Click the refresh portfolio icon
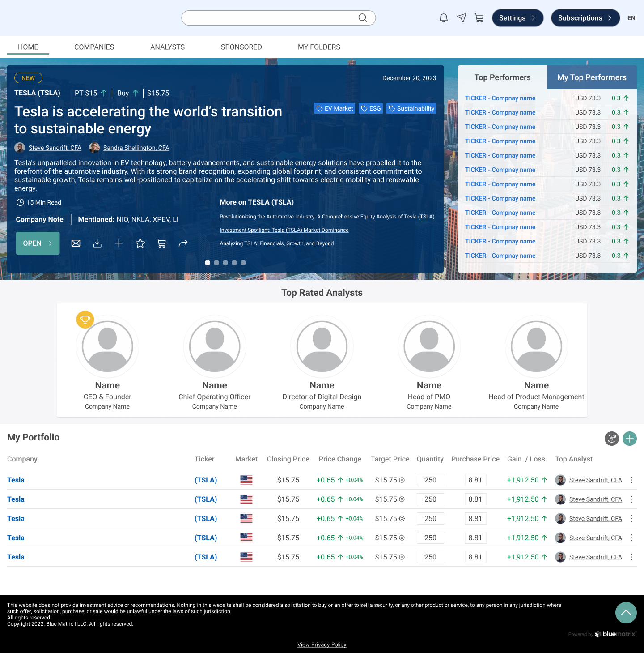 (612, 439)
